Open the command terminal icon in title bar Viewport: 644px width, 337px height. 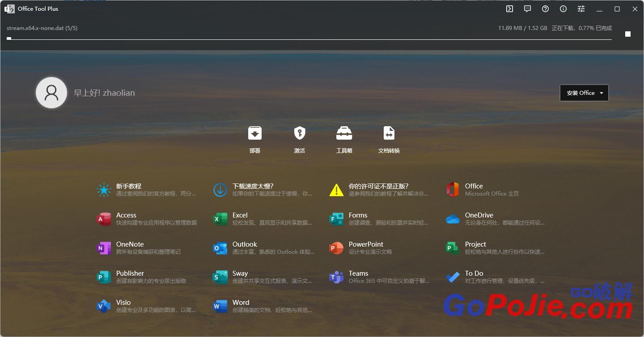click(509, 9)
